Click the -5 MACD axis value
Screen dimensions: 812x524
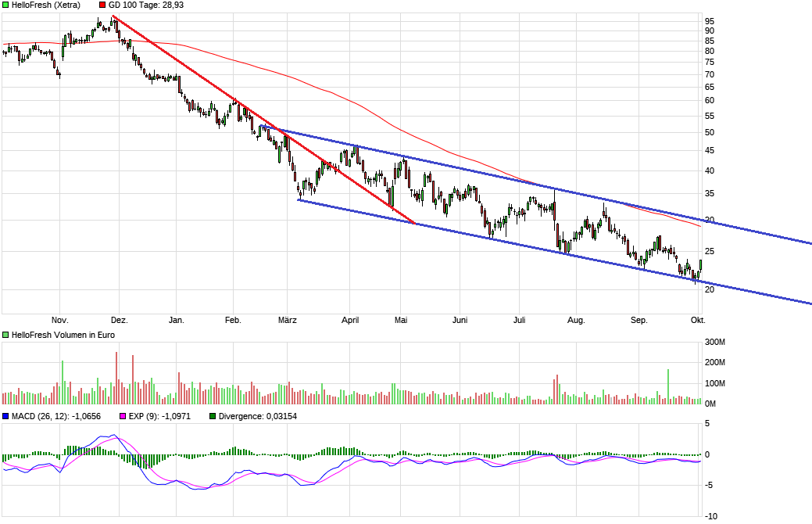[x=708, y=485]
